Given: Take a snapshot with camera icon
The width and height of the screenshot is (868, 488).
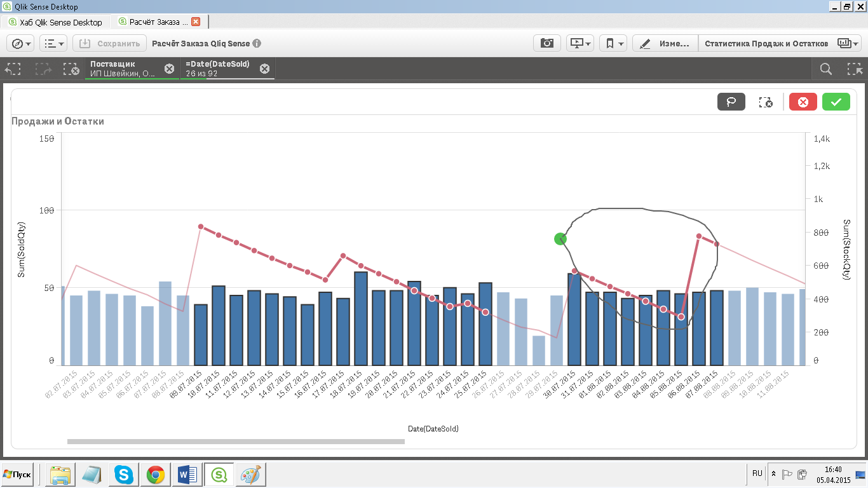Looking at the screenshot, I should coord(546,43).
